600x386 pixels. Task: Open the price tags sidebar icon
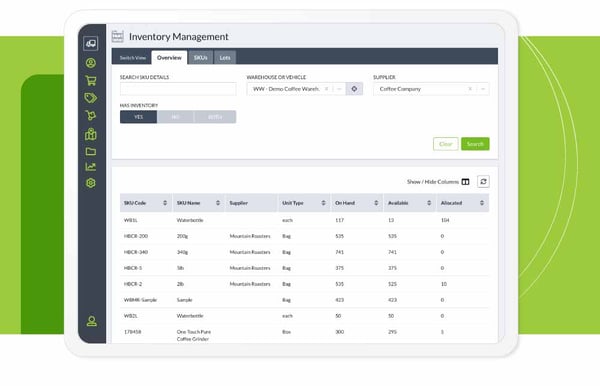click(91, 98)
